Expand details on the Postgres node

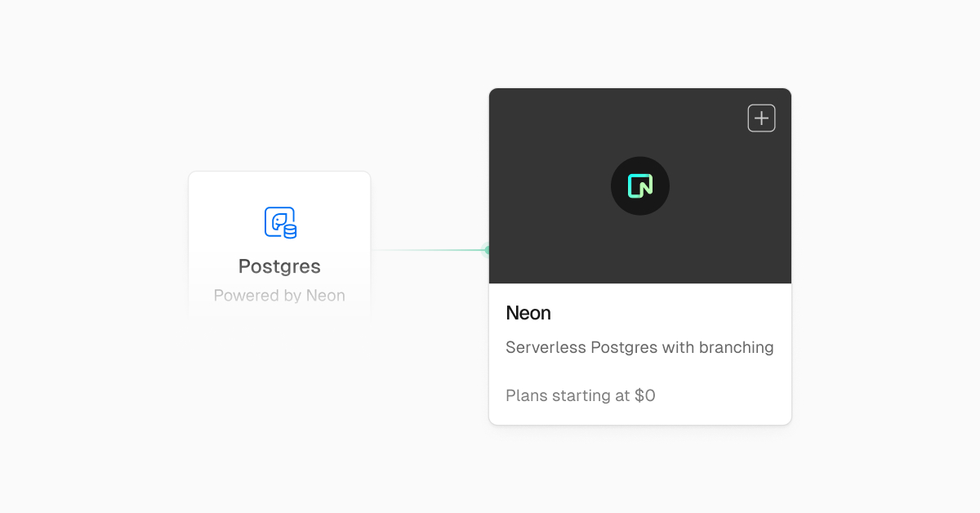pyautogui.click(x=279, y=245)
